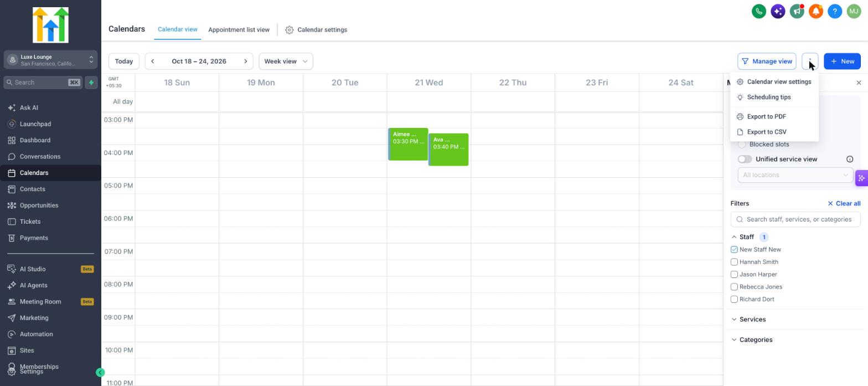
Task: Open the Luxe Lounge account switcher
Action: click(x=50, y=60)
